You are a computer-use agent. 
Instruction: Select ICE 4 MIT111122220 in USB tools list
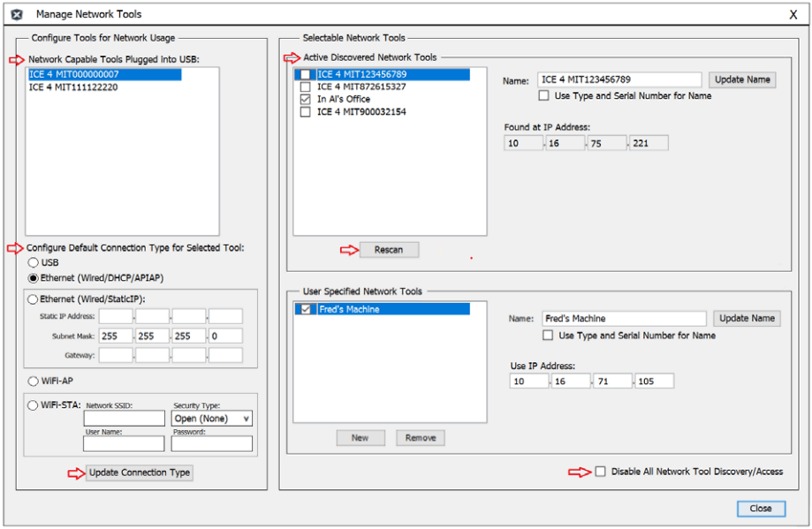pyautogui.click(x=73, y=87)
